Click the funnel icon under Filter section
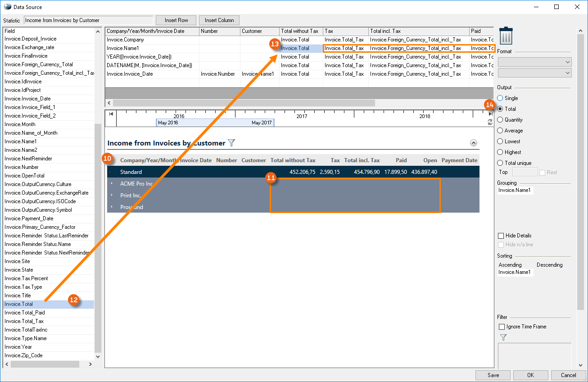Viewport: 588px width, 382px height. tap(503, 337)
